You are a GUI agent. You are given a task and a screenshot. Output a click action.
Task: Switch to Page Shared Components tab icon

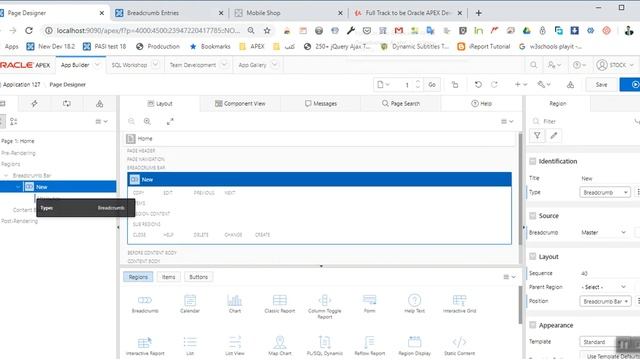[99, 104]
